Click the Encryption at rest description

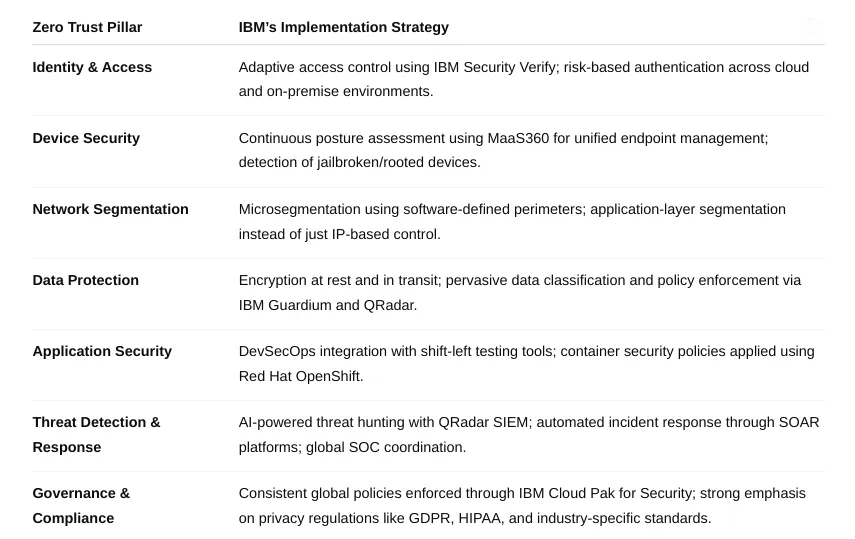click(520, 292)
